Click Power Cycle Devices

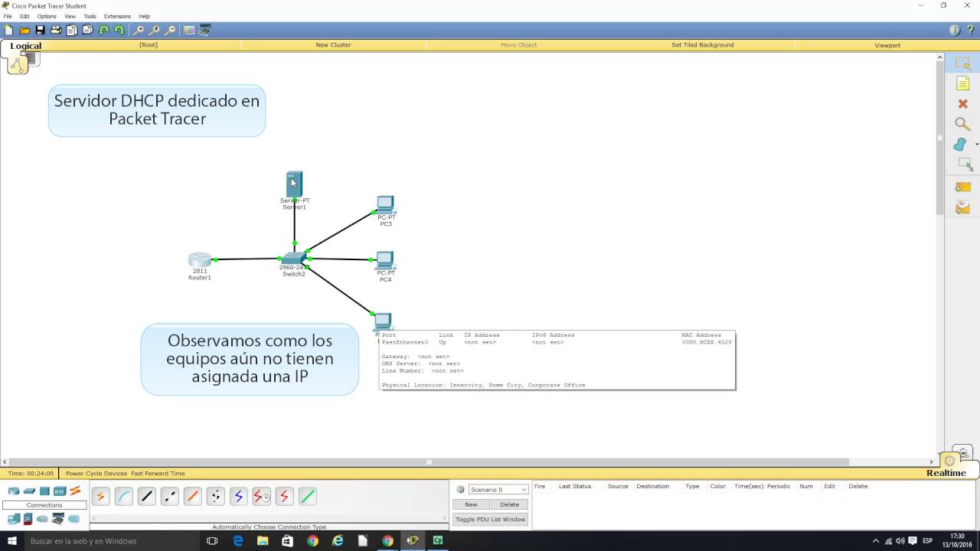(x=96, y=474)
